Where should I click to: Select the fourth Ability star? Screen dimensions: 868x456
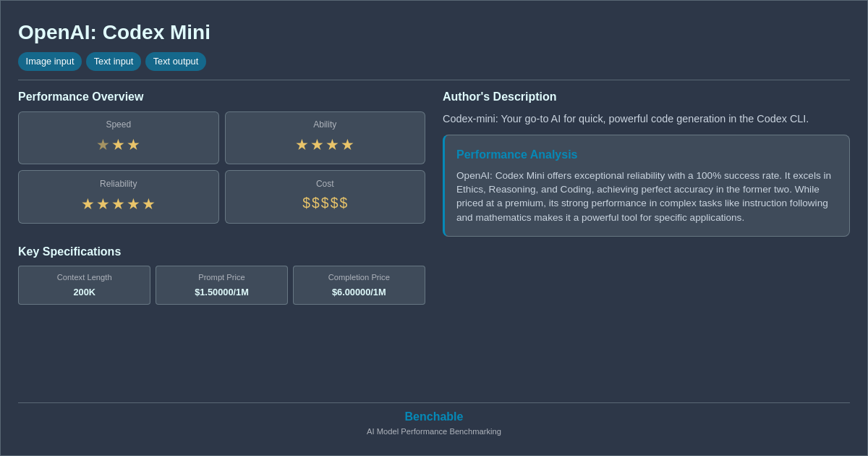(x=348, y=145)
